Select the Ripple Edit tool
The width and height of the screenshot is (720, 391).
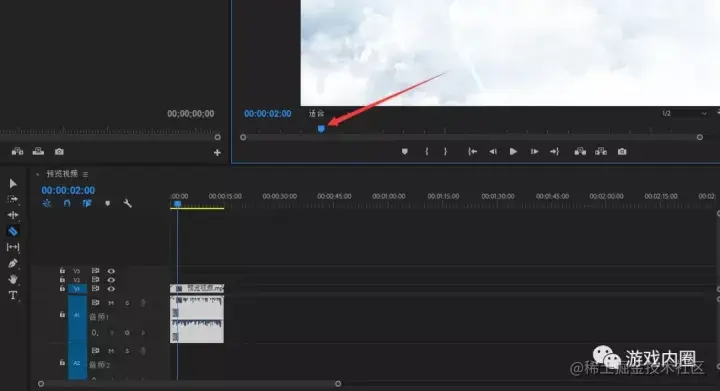[13, 215]
